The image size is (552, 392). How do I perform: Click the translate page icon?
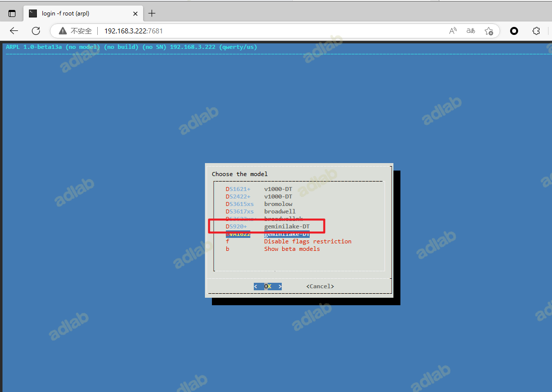point(470,31)
